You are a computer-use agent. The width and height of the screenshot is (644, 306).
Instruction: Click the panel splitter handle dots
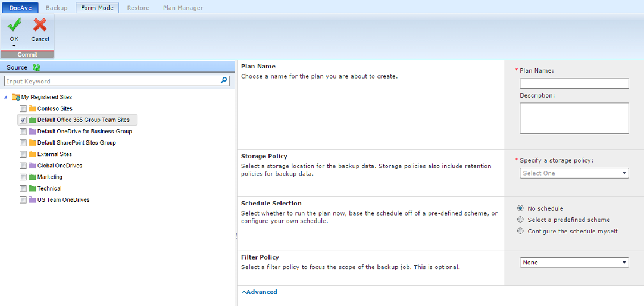pyautogui.click(x=236, y=236)
